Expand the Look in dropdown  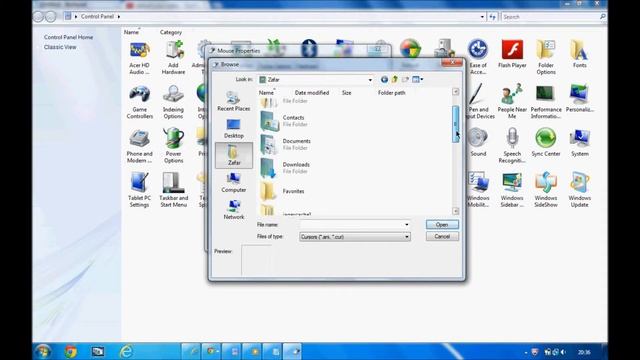(x=370, y=80)
